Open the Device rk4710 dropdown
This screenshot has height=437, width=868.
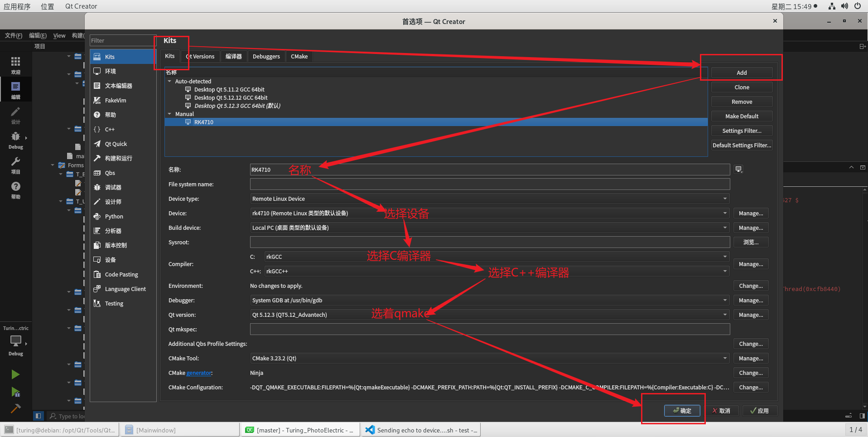tap(490, 213)
